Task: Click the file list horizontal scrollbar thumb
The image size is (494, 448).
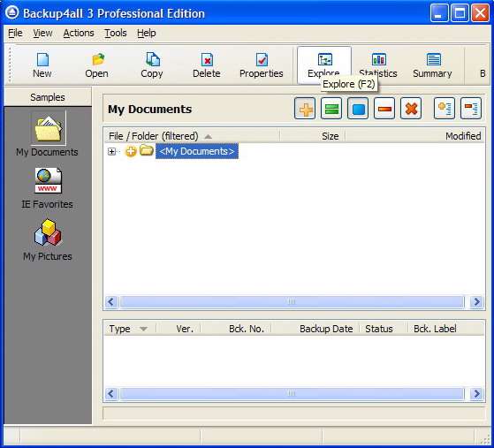Action: 292,302
